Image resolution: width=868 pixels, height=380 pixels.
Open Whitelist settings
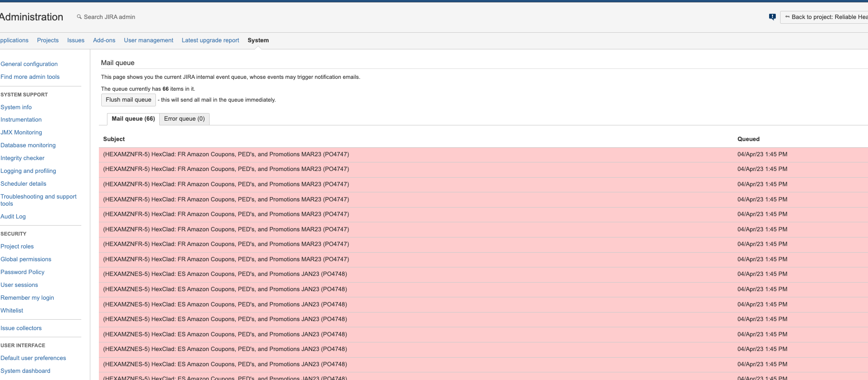[12, 311]
